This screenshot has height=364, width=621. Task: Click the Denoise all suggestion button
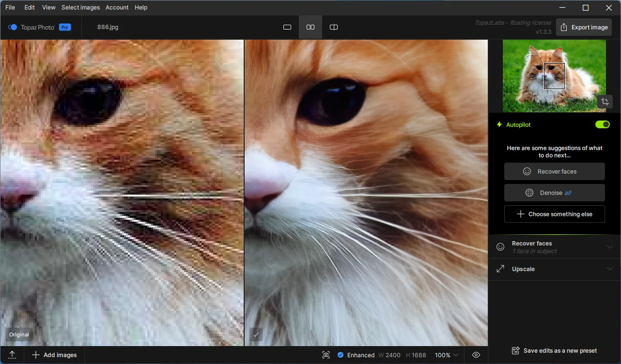[554, 193]
